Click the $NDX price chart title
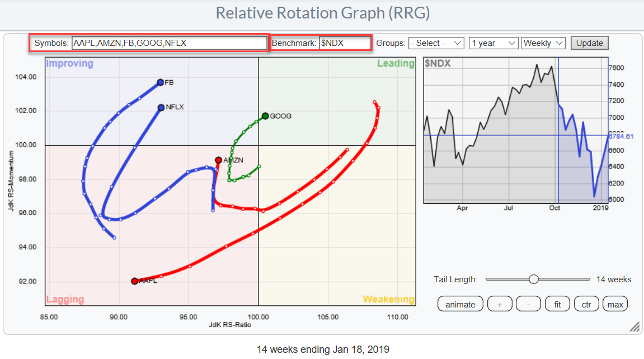Screen dimensions: 644x359 coord(438,63)
